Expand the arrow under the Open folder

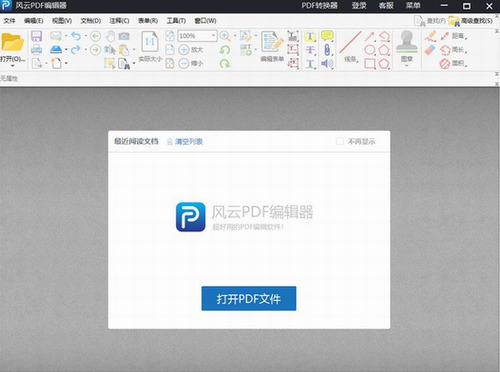pyautogui.click(x=13, y=66)
